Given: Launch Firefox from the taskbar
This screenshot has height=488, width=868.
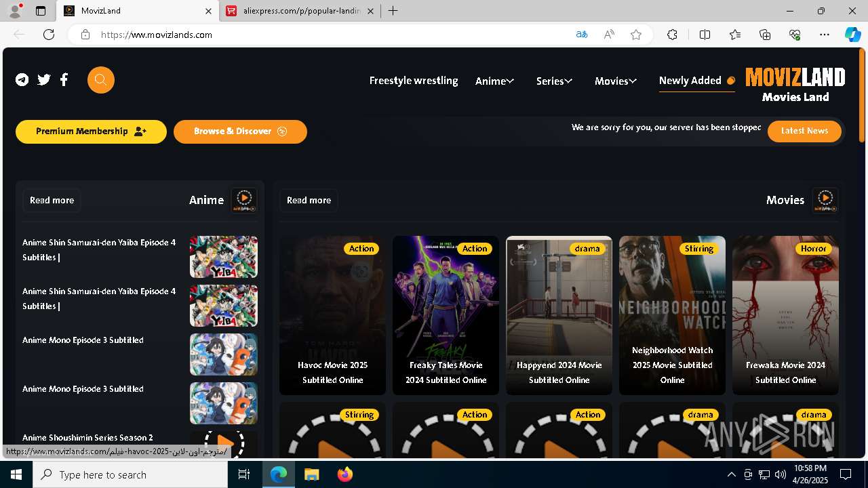Looking at the screenshot, I should pyautogui.click(x=345, y=474).
